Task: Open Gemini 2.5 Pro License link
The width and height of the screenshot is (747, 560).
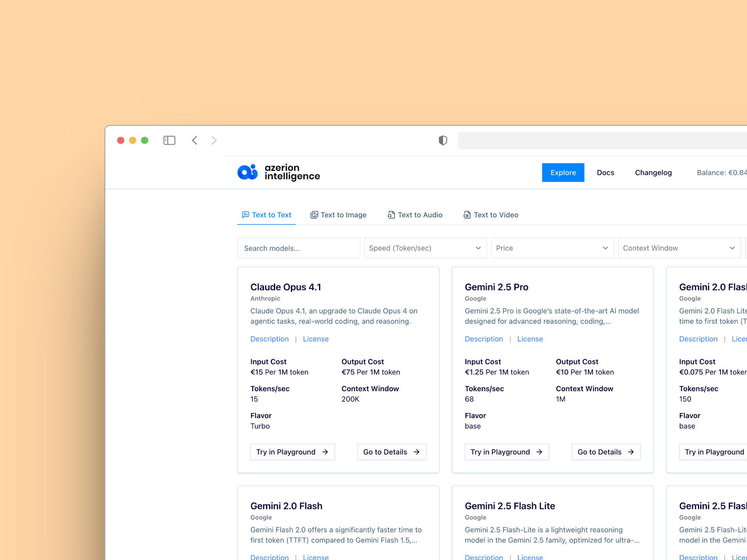Action: coord(530,339)
